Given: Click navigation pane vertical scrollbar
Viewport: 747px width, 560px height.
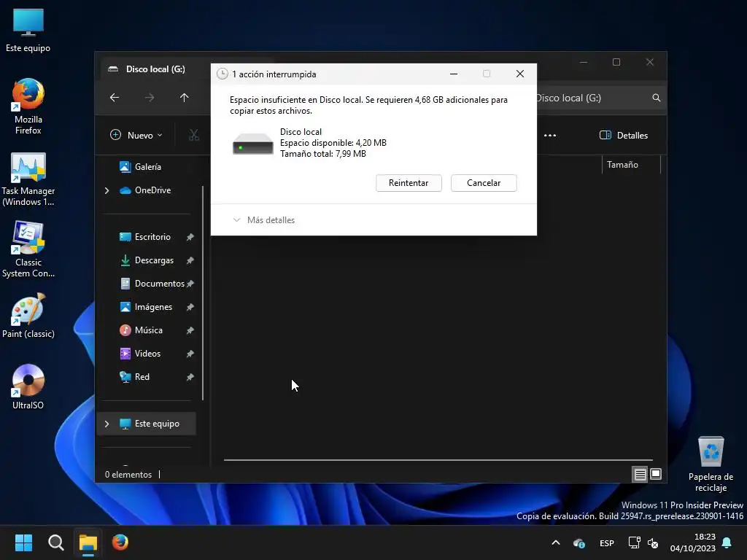Looking at the screenshot, I should [x=203, y=293].
